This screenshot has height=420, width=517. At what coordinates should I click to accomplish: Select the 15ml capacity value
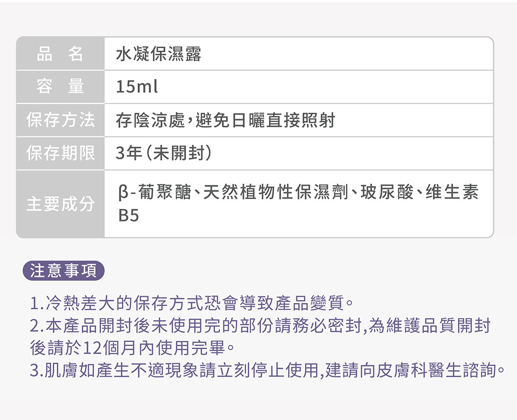[136, 87]
